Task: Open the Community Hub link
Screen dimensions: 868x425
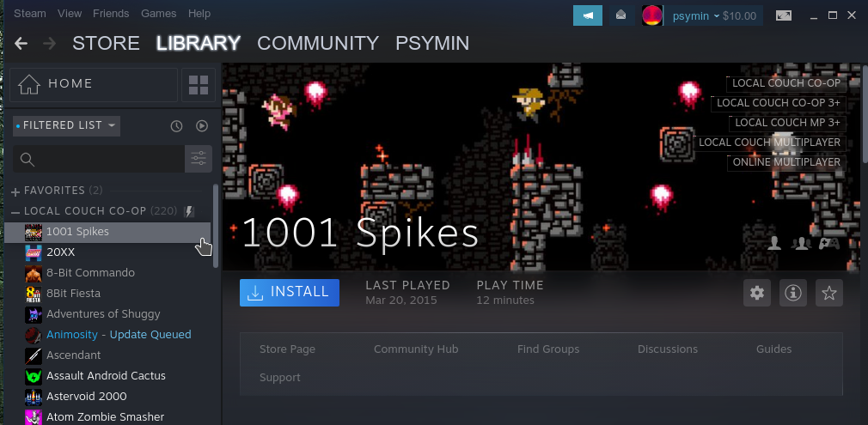Action: (x=416, y=349)
